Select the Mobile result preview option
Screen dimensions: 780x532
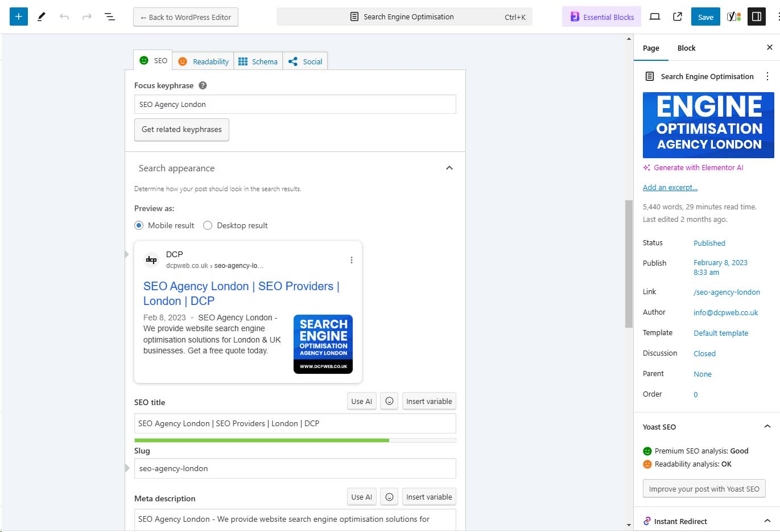pyautogui.click(x=139, y=225)
